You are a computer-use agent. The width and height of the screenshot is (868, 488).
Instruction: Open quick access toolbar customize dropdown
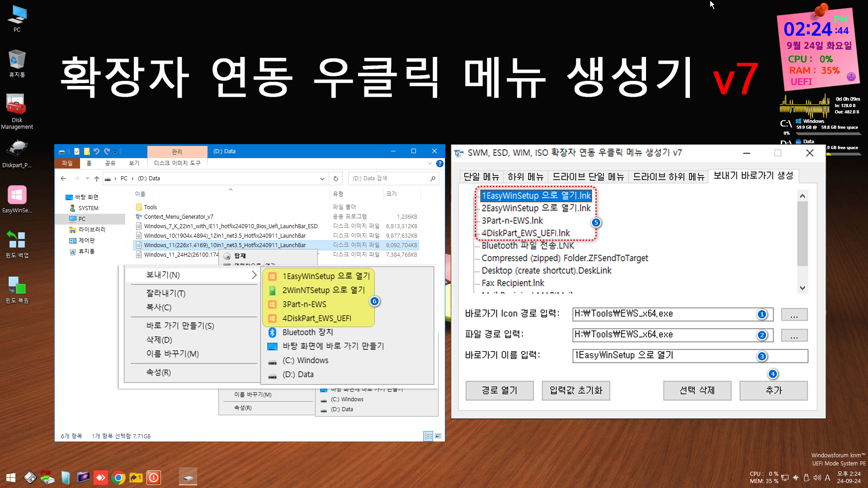point(115,152)
